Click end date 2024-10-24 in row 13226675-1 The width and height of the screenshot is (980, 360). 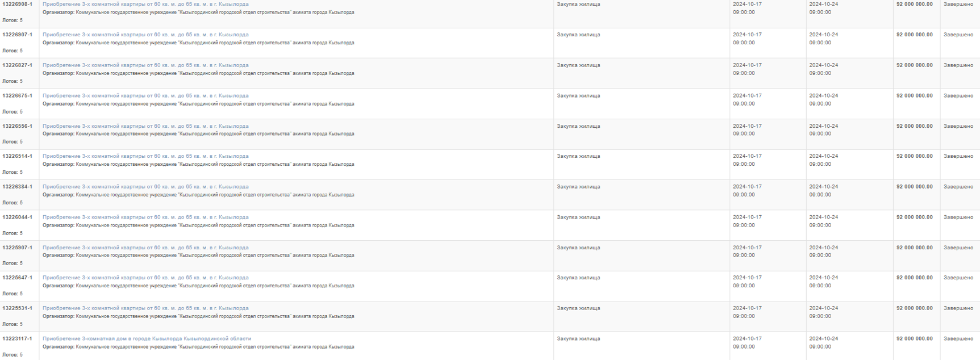(x=824, y=96)
